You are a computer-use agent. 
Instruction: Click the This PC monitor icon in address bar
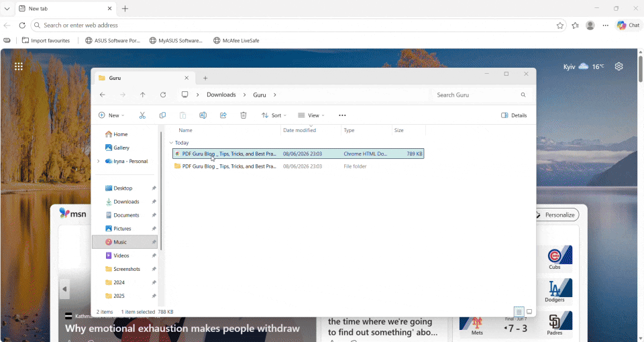point(185,95)
